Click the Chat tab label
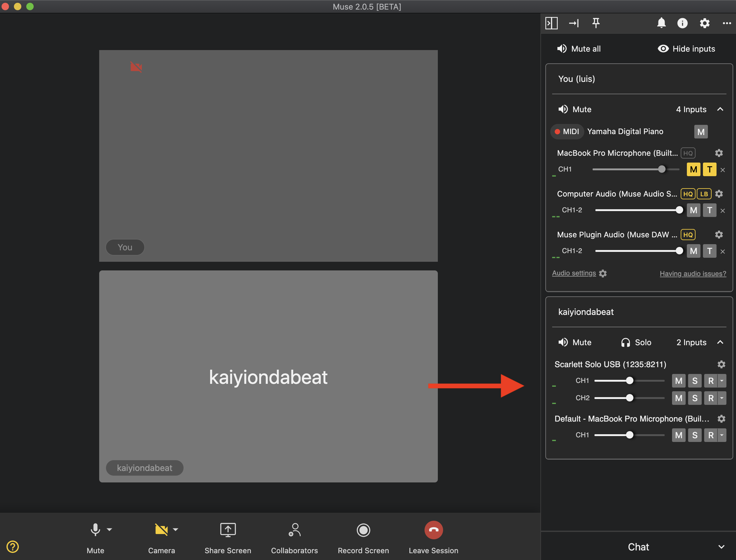The height and width of the screenshot is (560, 736). click(x=638, y=547)
